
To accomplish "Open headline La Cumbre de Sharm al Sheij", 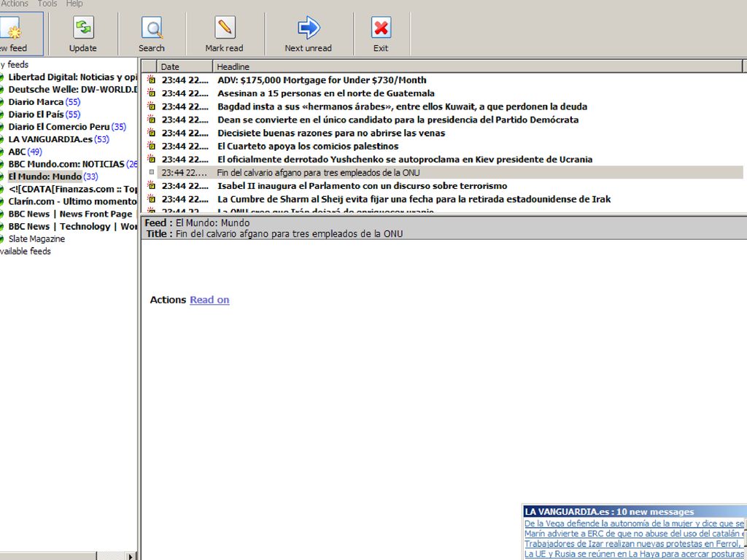I will click(x=414, y=199).
